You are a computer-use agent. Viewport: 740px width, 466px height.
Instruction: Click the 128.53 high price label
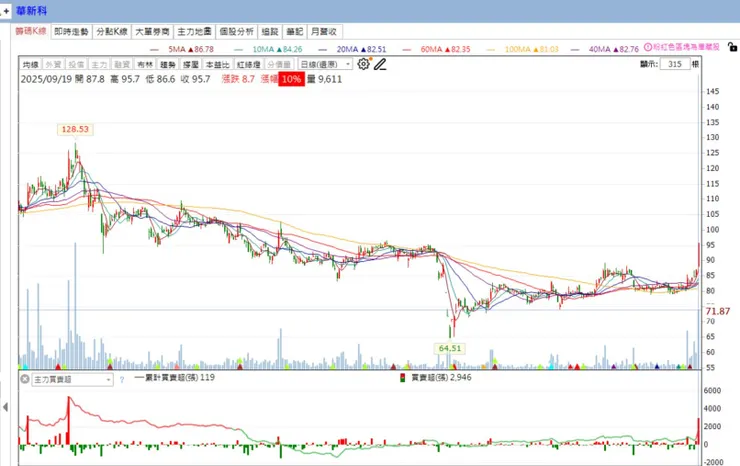pyautogui.click(x=75, y=129)
